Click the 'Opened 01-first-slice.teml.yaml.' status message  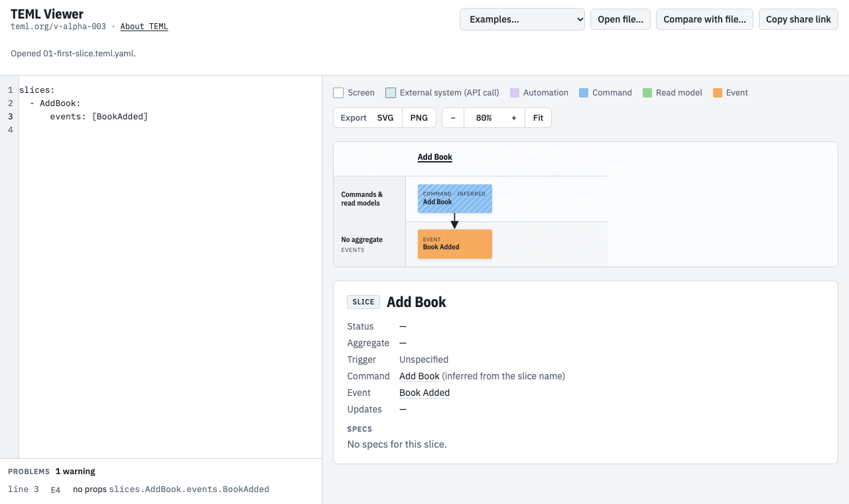pyautogui.click(x=73, y=53)
